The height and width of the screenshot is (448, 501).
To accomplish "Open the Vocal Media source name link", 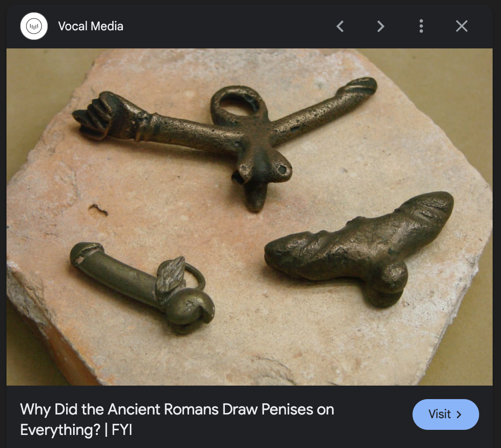I will (x=90, y=26).
